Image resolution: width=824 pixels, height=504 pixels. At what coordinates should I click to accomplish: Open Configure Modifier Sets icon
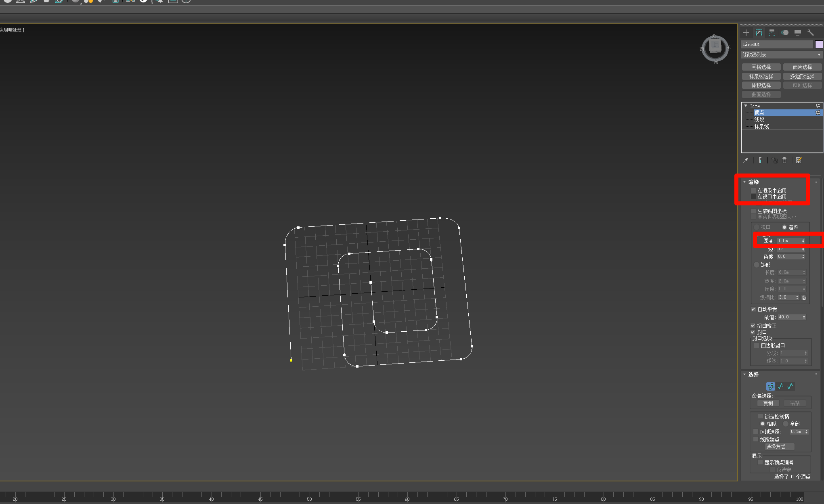(799, 160)
